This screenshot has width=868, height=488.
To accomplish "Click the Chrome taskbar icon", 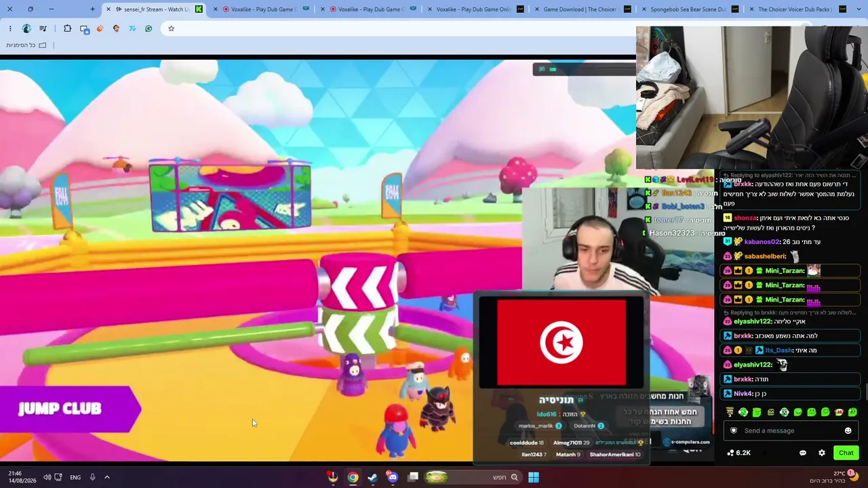I will [x=353, y=477].
